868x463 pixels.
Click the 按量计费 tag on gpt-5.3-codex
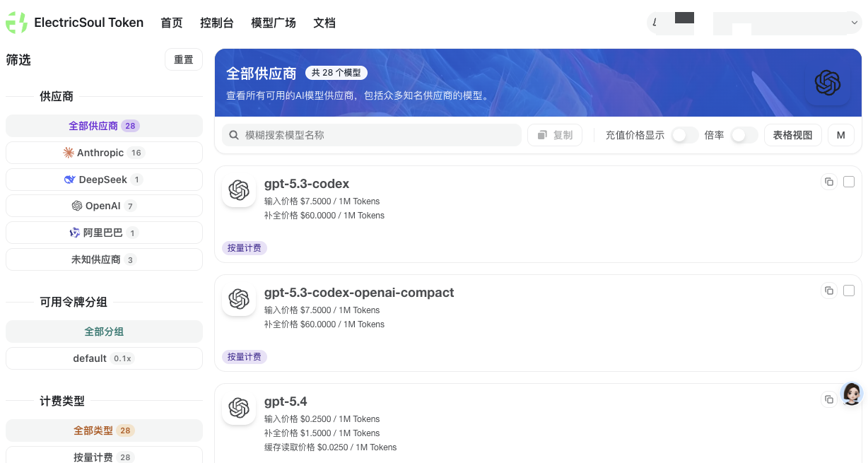point(245,248)
